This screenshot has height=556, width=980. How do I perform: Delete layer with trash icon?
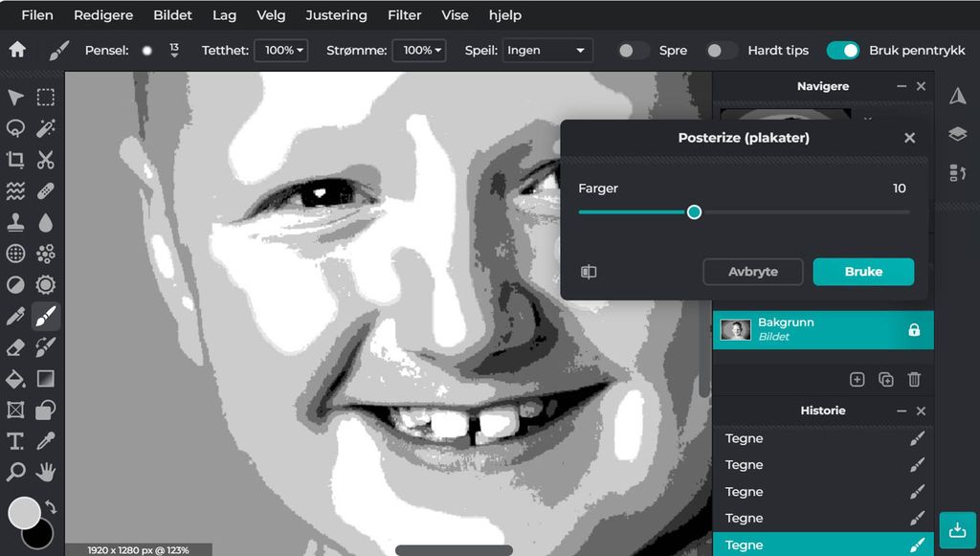tap(914, 380)
